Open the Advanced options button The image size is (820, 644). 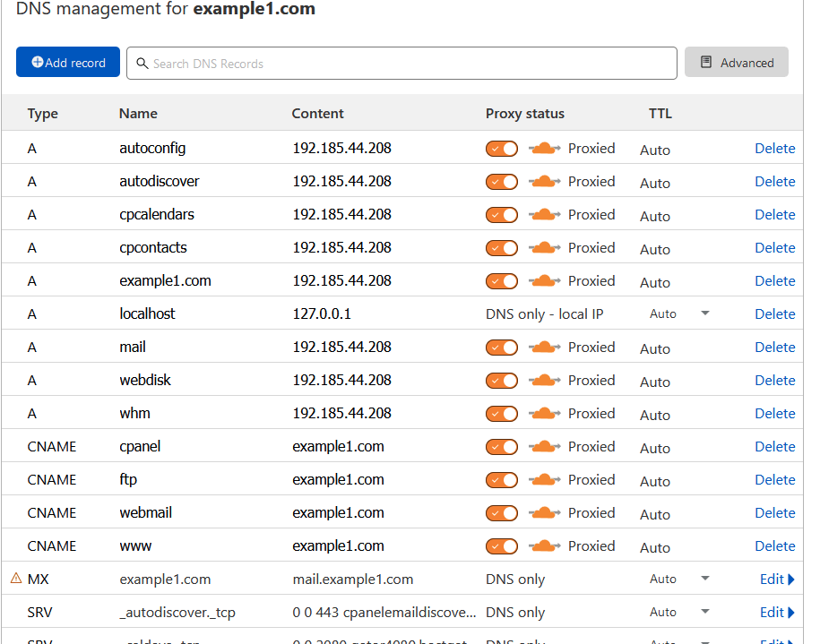click(x=737, y=63)
